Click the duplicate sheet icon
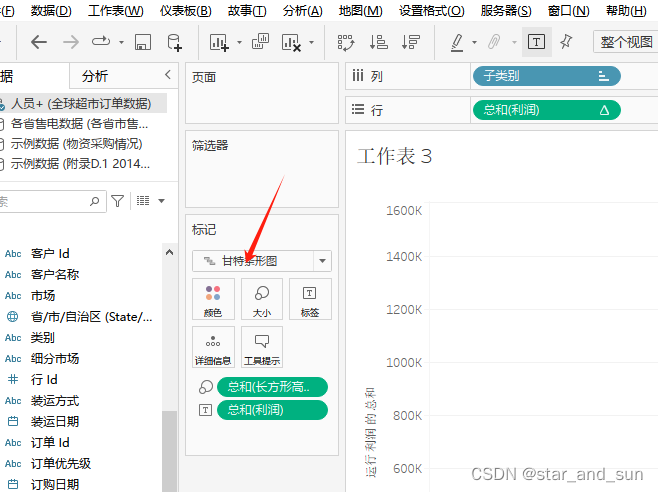This screenshot has height=492, width=658. pyautogui.click(x=260, y=42)
